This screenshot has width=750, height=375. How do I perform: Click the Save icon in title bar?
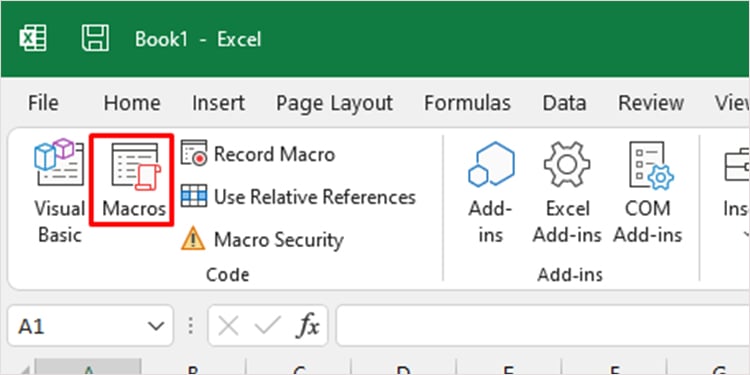(x=95, y=38)
